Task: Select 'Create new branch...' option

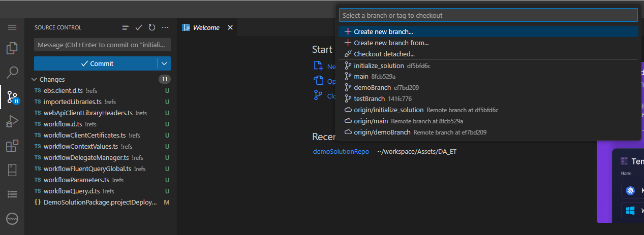Action: (x=383, y=31)
